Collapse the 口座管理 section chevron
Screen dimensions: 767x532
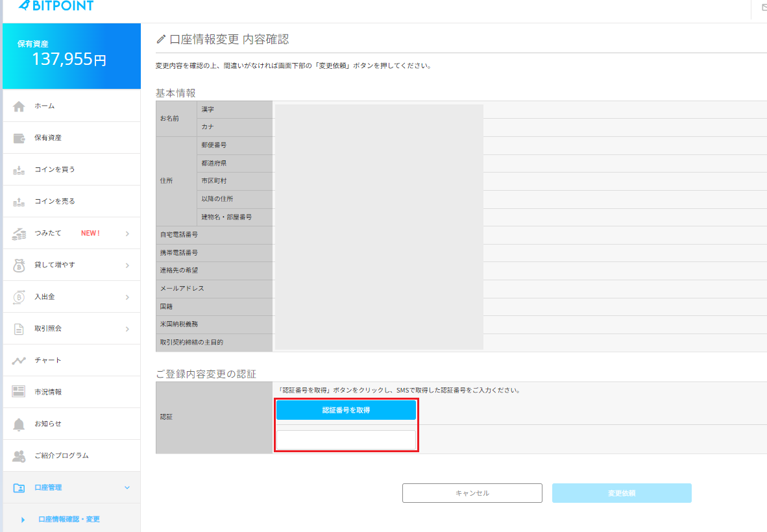point(127,487)
